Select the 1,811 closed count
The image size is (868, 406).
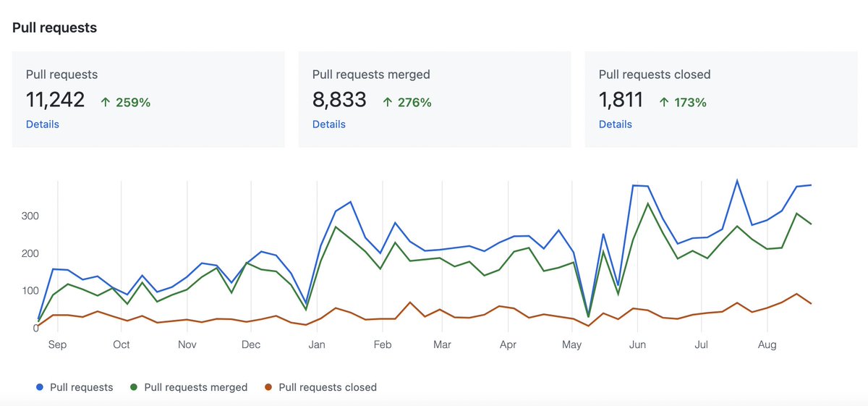[x=621, y=100]
